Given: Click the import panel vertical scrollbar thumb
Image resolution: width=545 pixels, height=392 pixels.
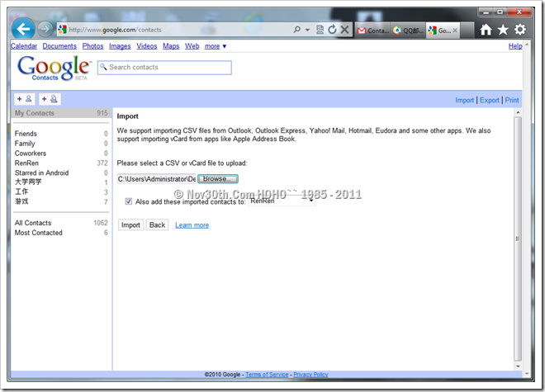Looking at the screenshot, I should tap(518, 239).
